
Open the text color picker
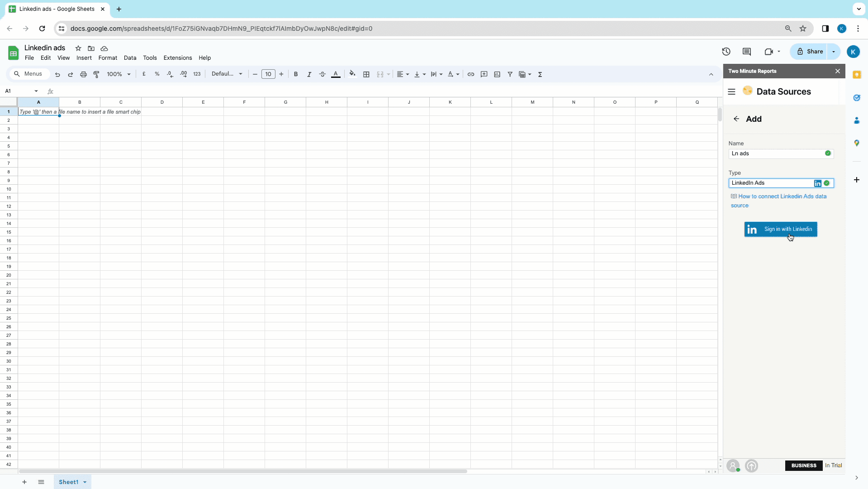336,74
